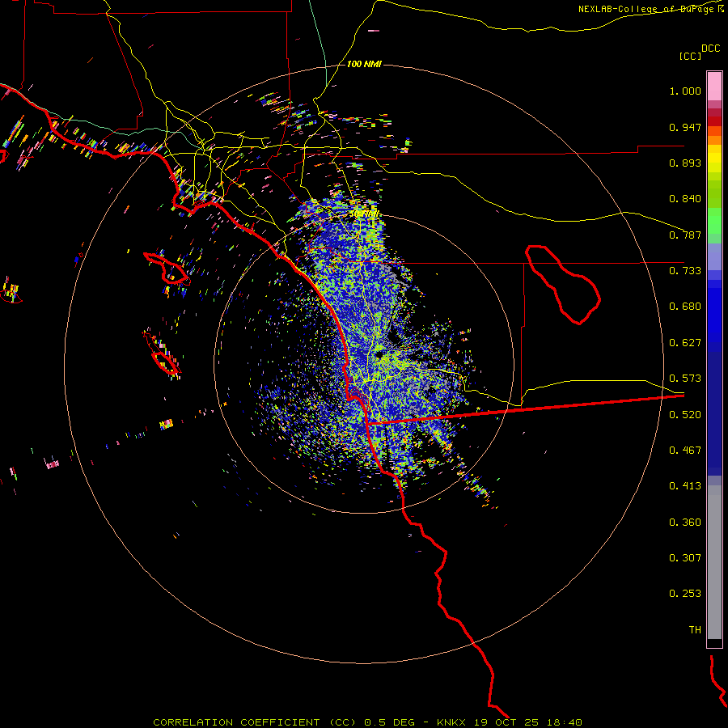Click the 19 OCT 25 date text
This screenshot has width=728, height=728.
click(x=506, y=722)
